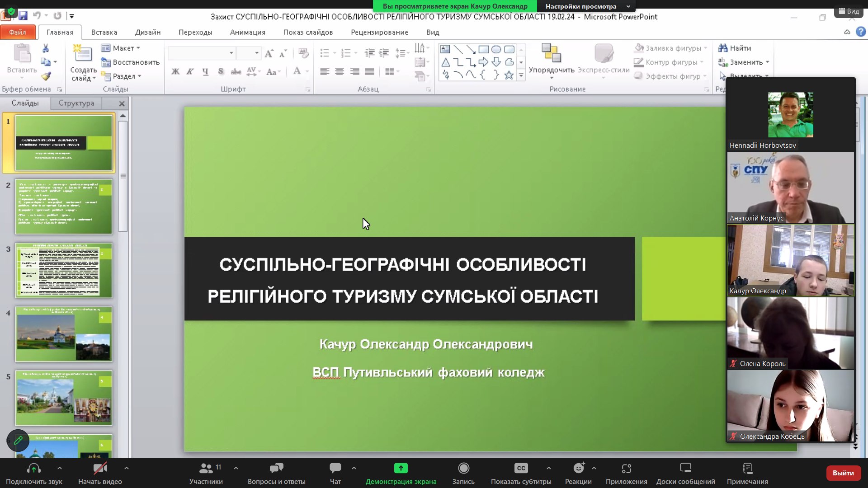The height and width of the screenshot is (488, 868).
Task: Click the Reactions smiley icon
Action: point(578,468)
